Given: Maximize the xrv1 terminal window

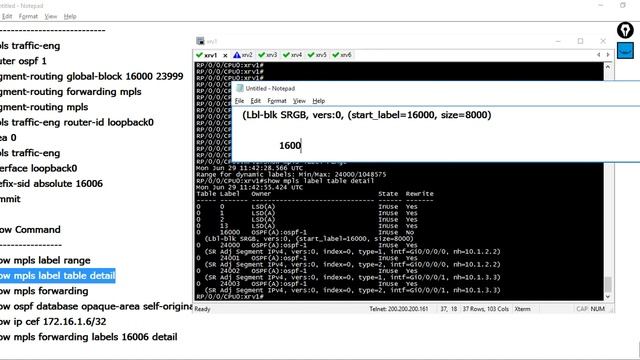Looking at the screenshot, I should tap(580, 41).
